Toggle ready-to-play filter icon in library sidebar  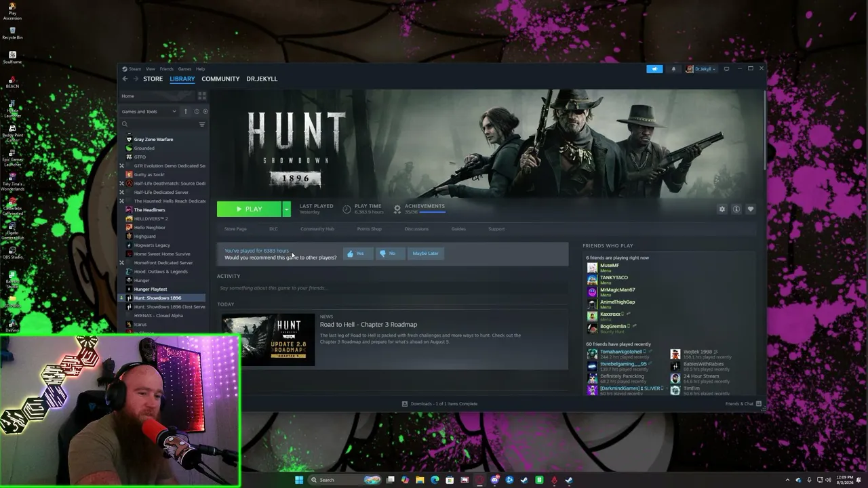pos(205,111)
